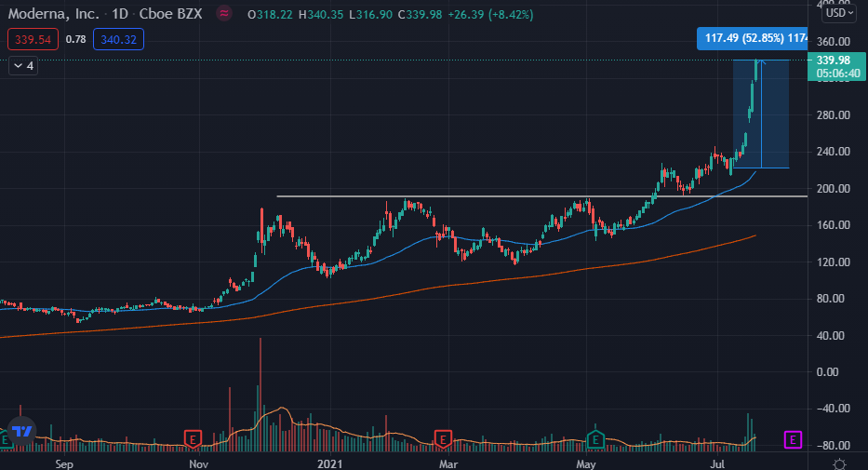Click the Jul label on time axis
The width and height of the screenshot is (868, 470).
pos(717,463)
